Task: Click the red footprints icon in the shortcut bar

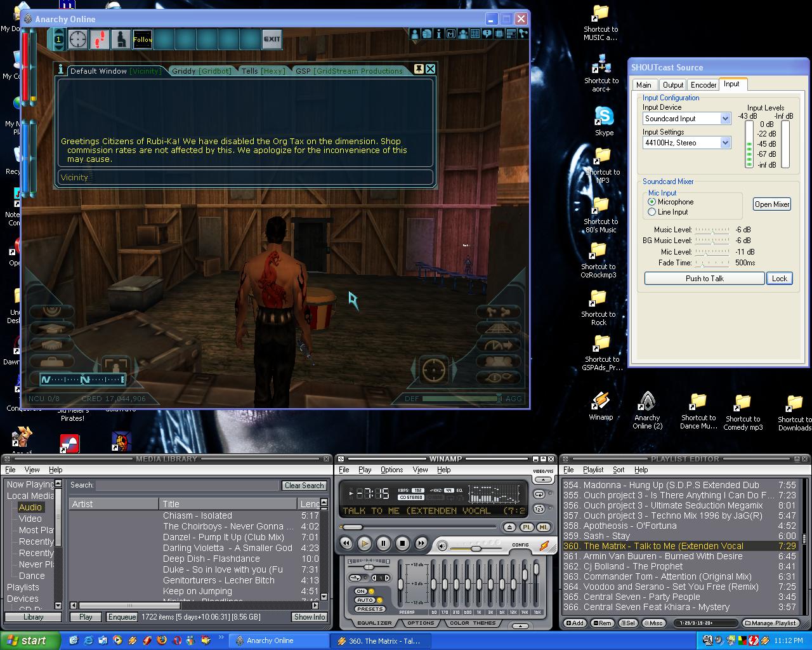Action: pos(100,39)
